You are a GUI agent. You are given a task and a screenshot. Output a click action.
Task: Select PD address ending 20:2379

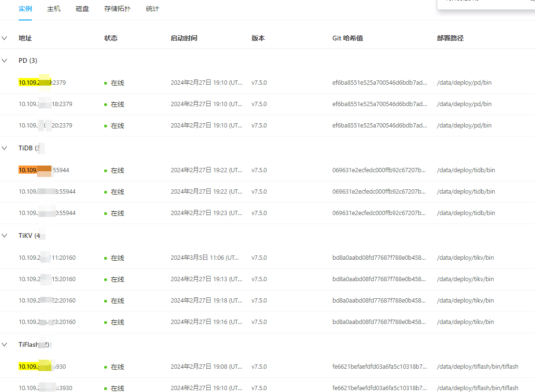click(45, 126)
